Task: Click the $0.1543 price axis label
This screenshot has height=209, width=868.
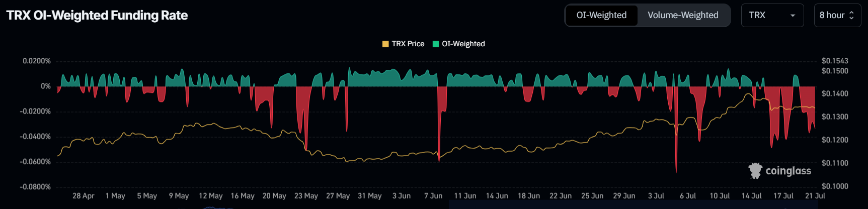Action: pyautogui.click(x=835, y=61)
